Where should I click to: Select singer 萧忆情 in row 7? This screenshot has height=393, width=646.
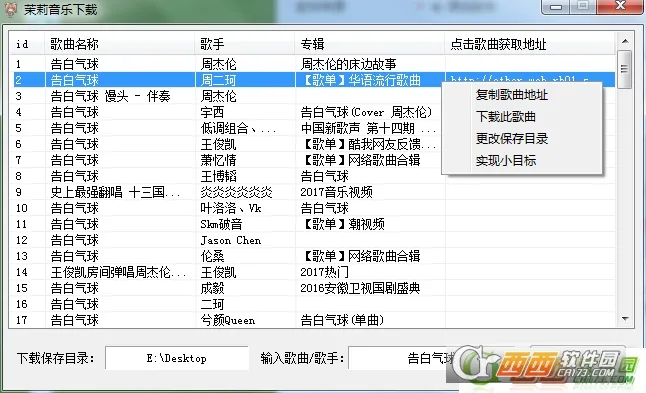(x=218, y=160)
